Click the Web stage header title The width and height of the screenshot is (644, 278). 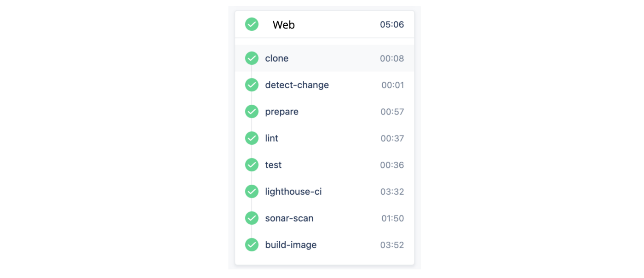click(x=283, y=25)
